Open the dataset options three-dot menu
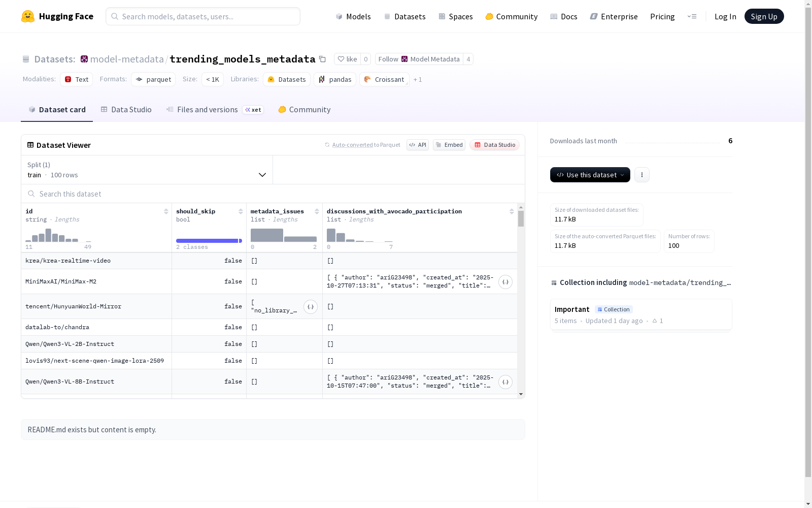Screen dimensions: 812x508 [x=642, y=175]
